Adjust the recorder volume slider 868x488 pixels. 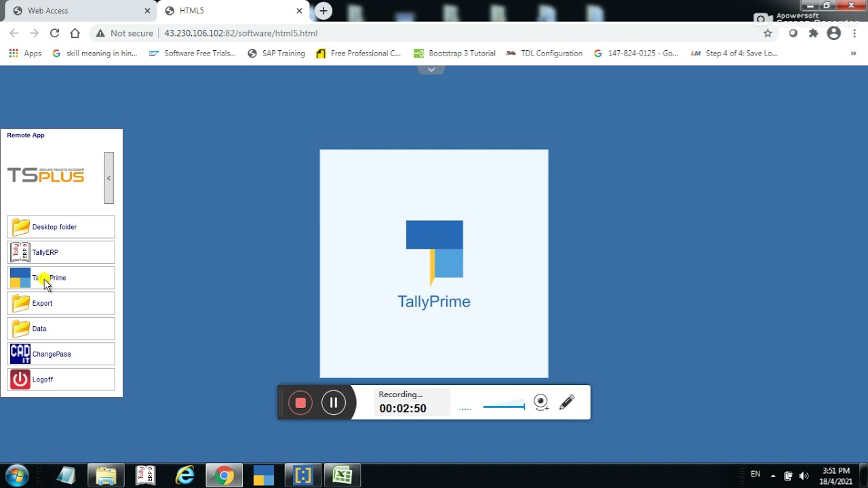point(504,407)
